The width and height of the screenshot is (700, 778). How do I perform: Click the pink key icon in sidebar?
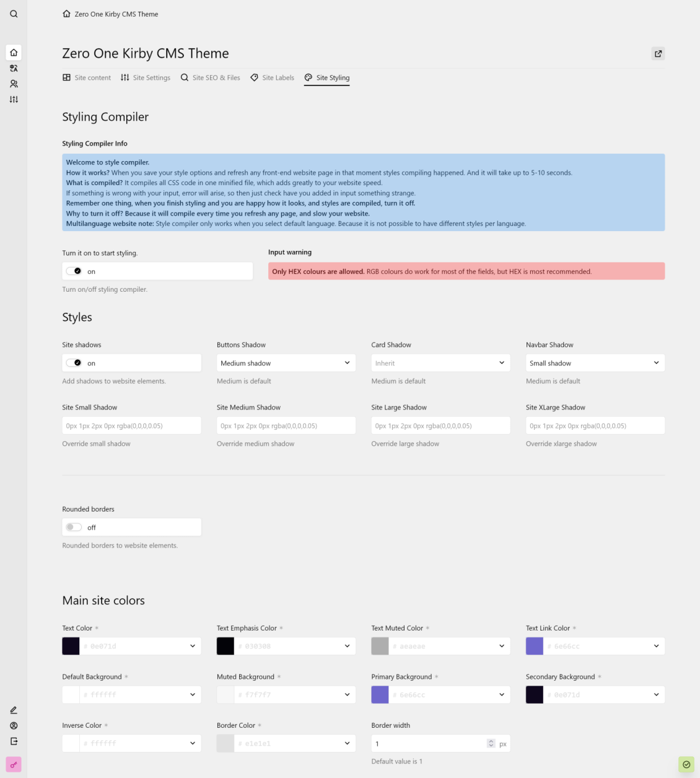coord(14,764)
